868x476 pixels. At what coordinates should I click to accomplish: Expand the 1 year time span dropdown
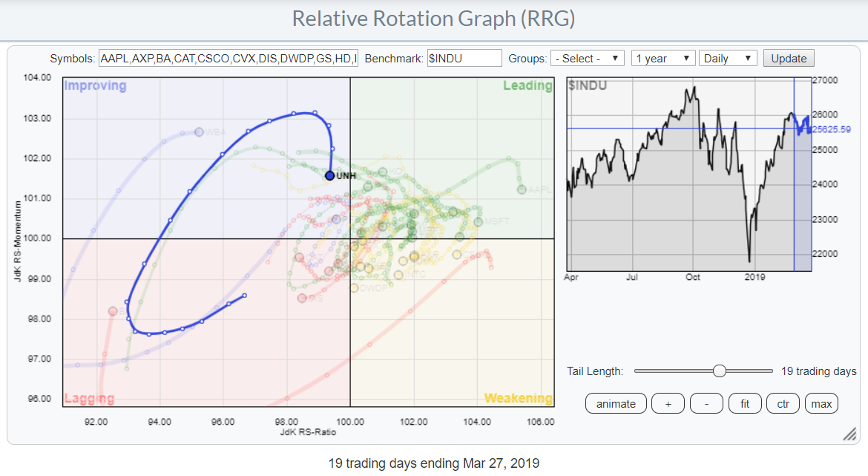tap(662, 59)
